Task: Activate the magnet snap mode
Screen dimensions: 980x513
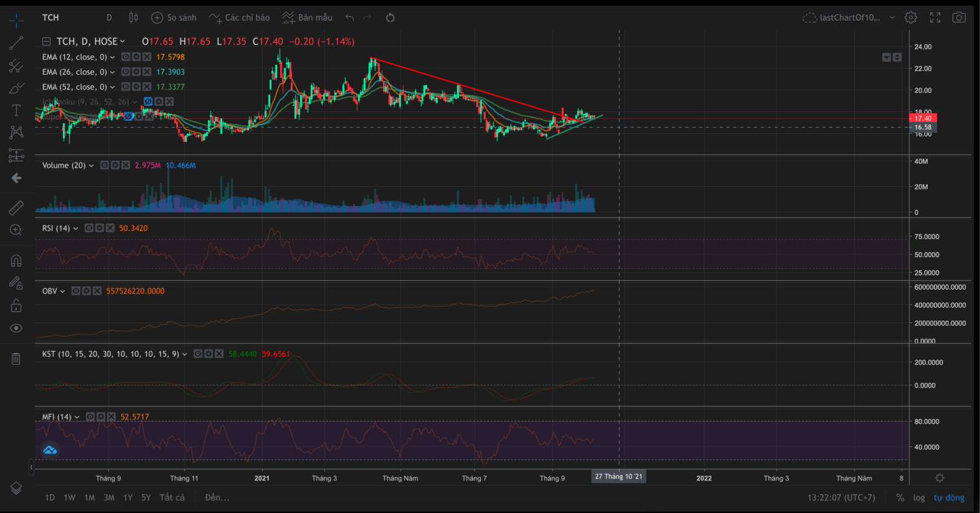Action: 16,260
